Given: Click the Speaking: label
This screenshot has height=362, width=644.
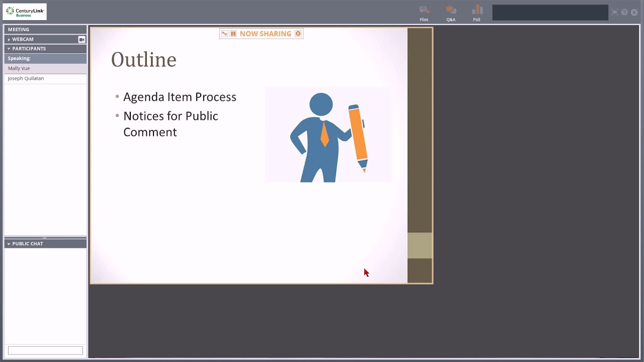Looking at the screenshot, I should coord(19,58).
